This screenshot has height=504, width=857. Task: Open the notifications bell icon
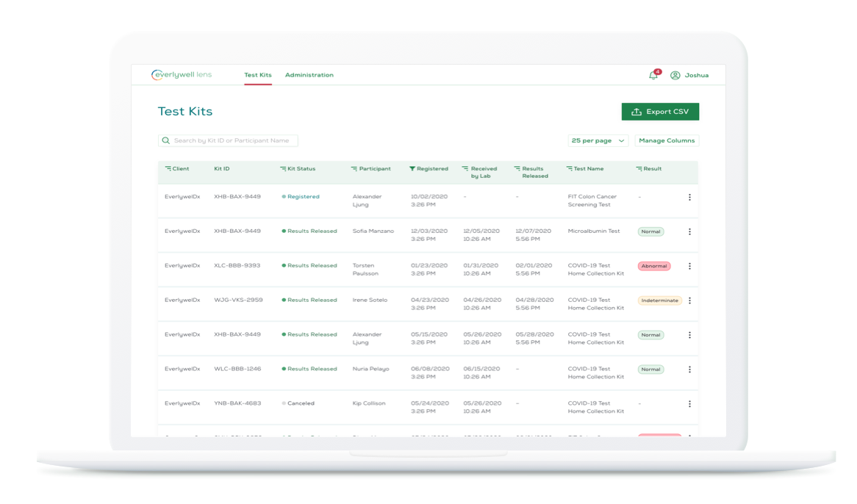(653, 76)
